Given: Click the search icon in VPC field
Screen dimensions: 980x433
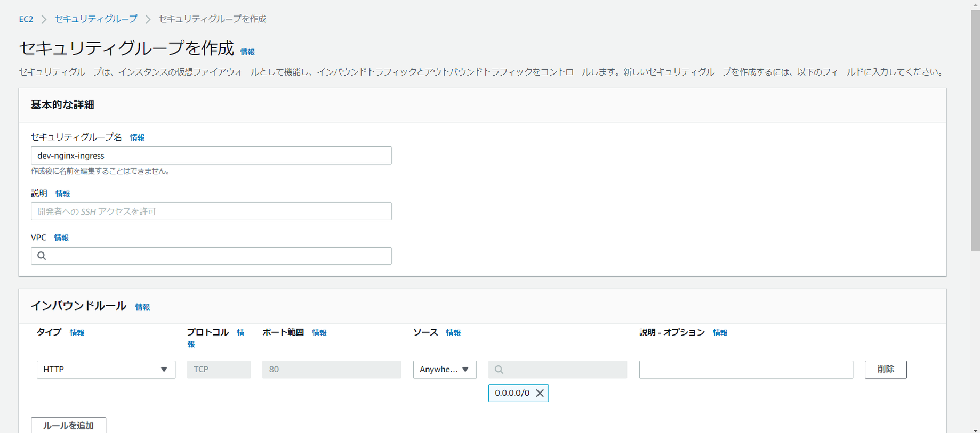Looking at the screenshot, I should (x=42, y=256).
